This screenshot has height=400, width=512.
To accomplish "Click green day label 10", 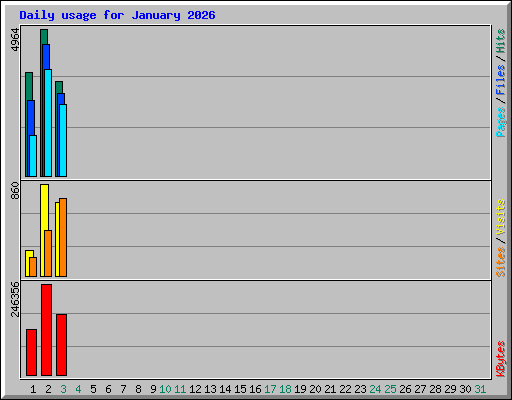I will (165, 389).
